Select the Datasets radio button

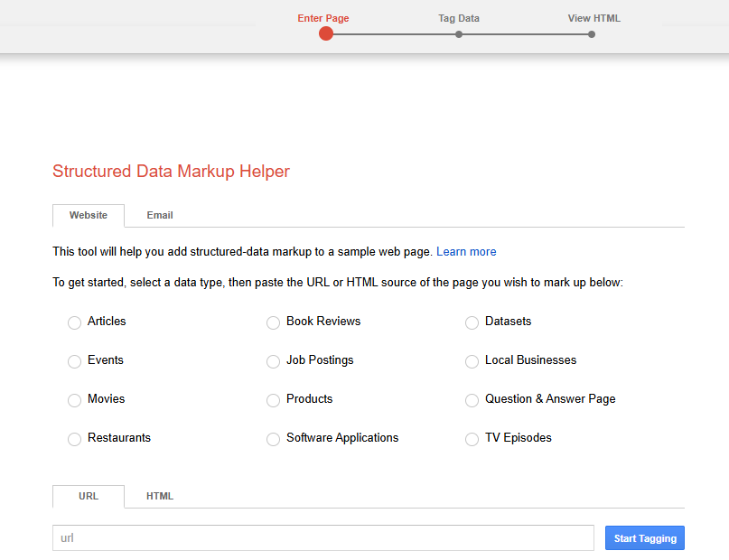point(472,322)
